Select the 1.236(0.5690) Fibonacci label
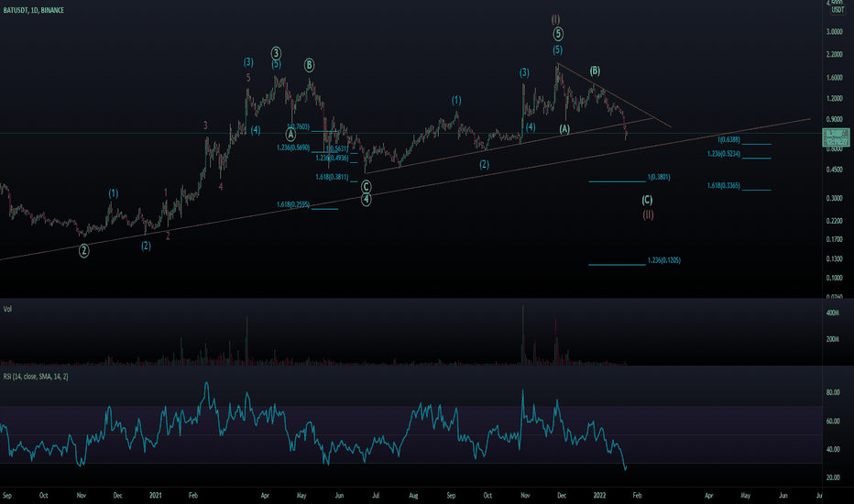 pos(293,148)
